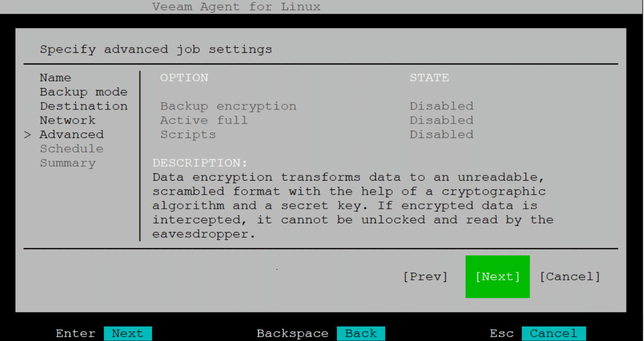This screenshot has width=644, height=341.
Task: Click the cyan Cancel hint for Esc
Action: point(554,334)
